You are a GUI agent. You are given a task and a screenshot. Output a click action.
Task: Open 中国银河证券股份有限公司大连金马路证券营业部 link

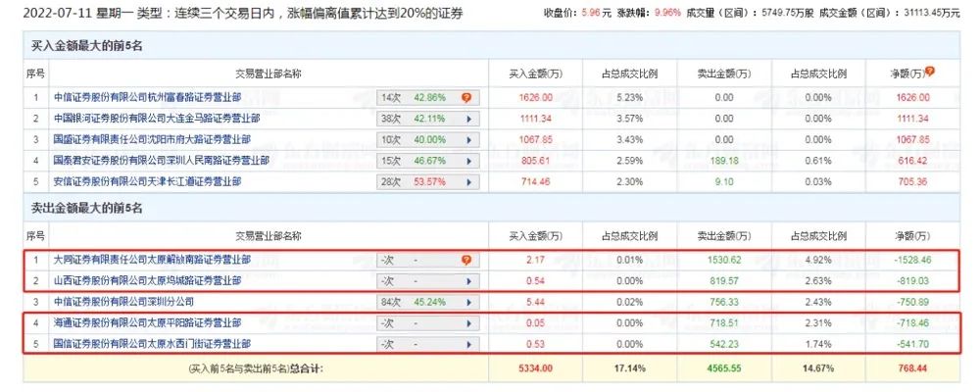[157, 119]
